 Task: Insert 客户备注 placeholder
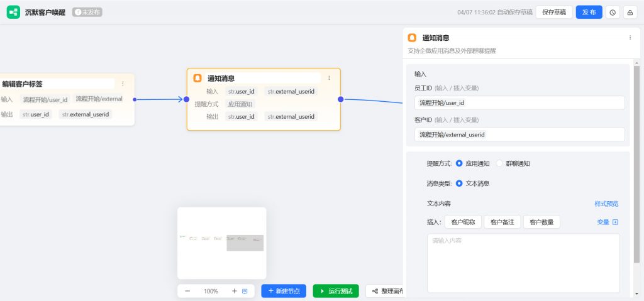pyautogui.click(x=502, y=222)
